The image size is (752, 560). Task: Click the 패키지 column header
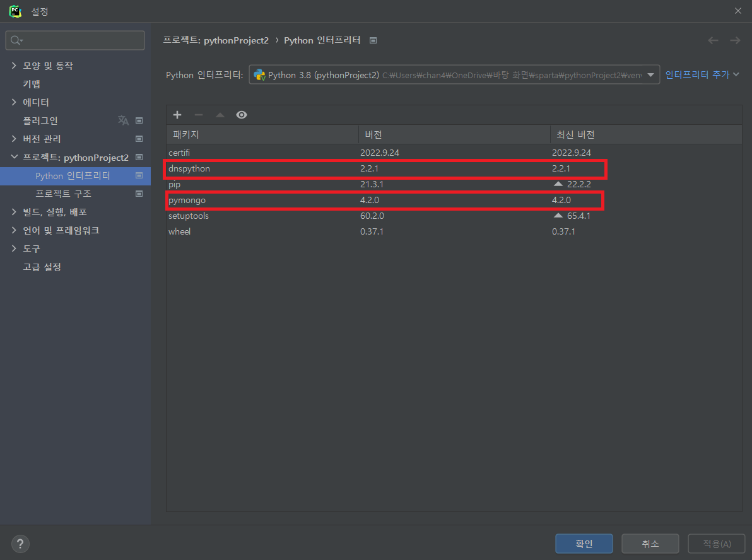[x=262, y=134]
